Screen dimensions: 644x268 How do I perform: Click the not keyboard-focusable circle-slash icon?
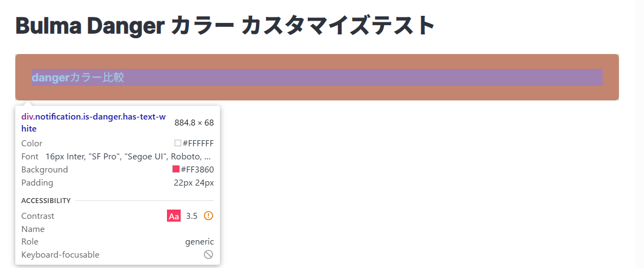(x=208, y=254)
